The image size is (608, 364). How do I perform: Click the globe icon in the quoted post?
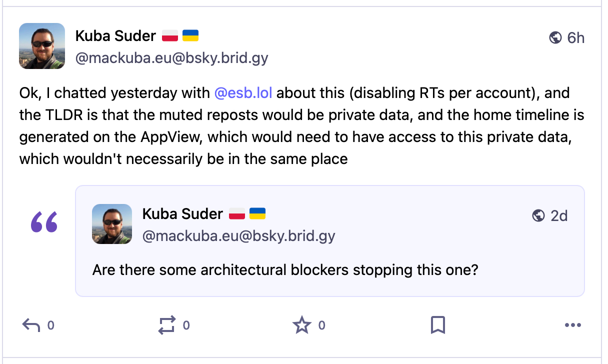click(538, 215)
